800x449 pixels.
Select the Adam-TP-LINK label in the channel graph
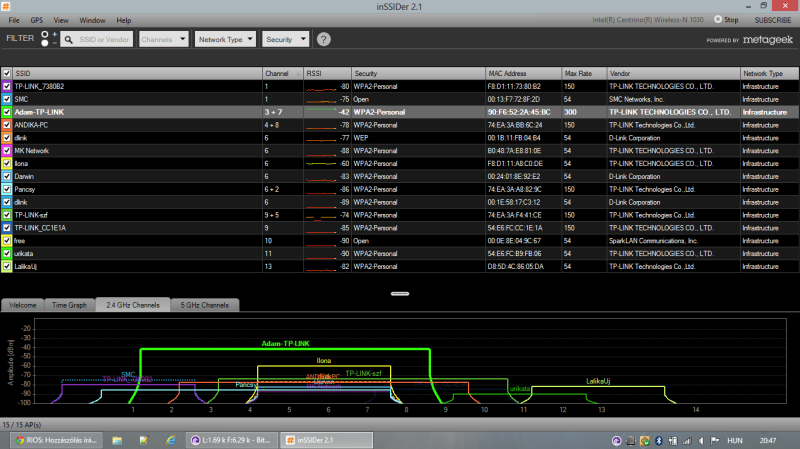(285, 343)
